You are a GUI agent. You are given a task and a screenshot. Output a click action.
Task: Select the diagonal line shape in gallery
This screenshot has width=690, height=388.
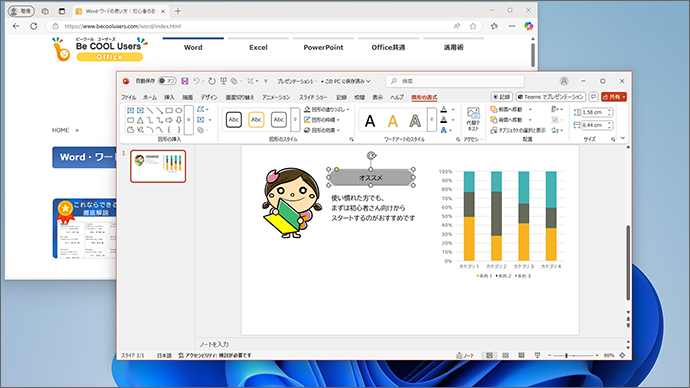[x=150, y=110]
